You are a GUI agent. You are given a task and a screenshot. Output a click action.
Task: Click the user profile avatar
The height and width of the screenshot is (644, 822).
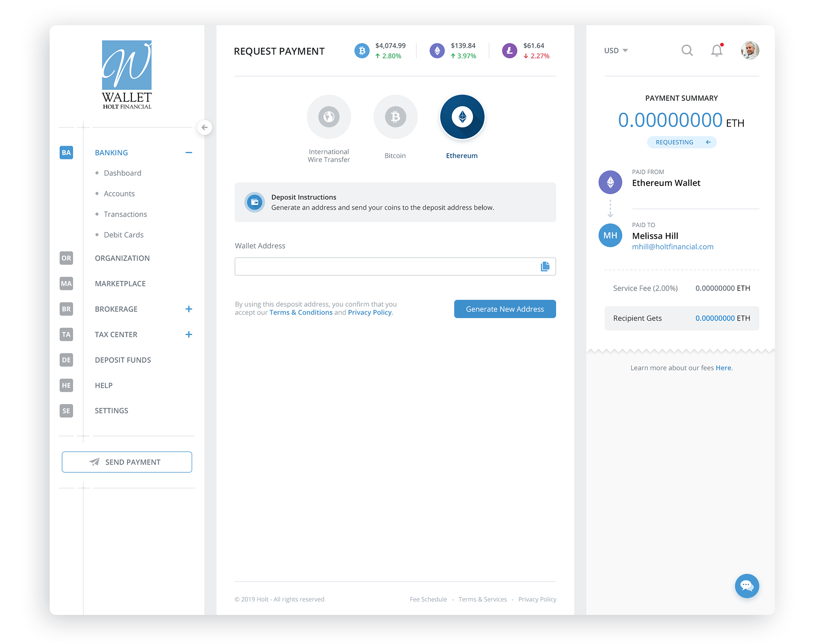click(x=750, y=50)
